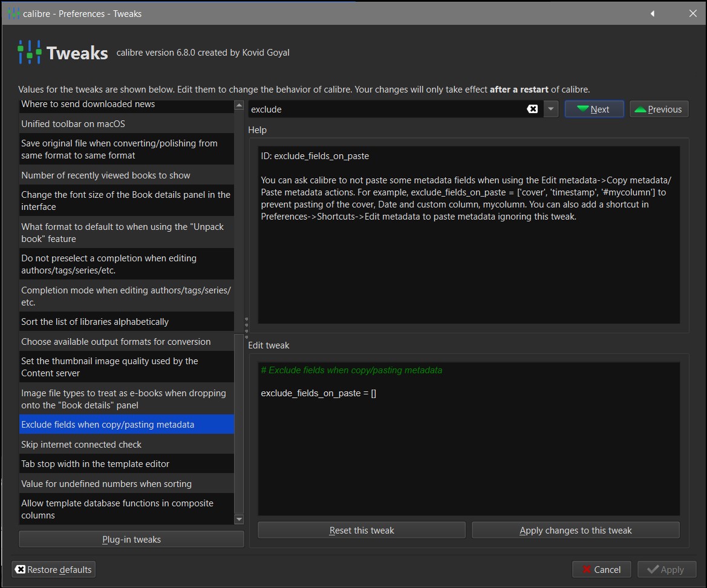
Task: Click the Next search result button
Action: point(594,109)
